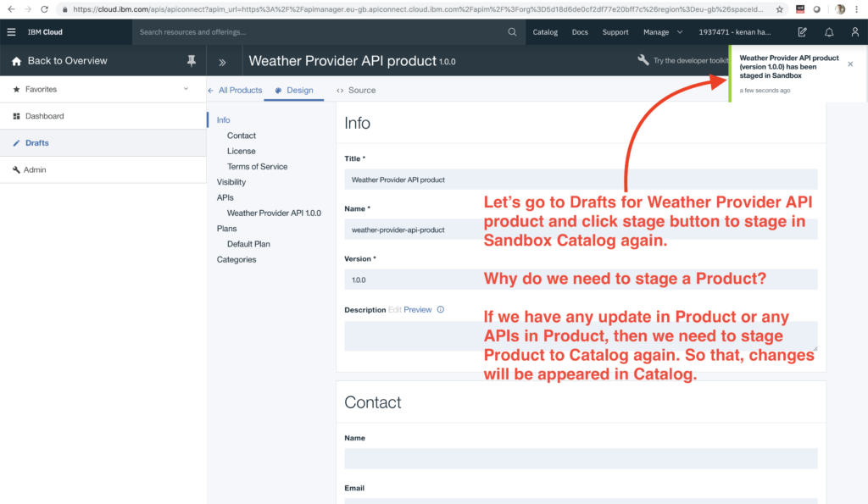
Task: Click the search magnifier icon
Action: point(512,32)
